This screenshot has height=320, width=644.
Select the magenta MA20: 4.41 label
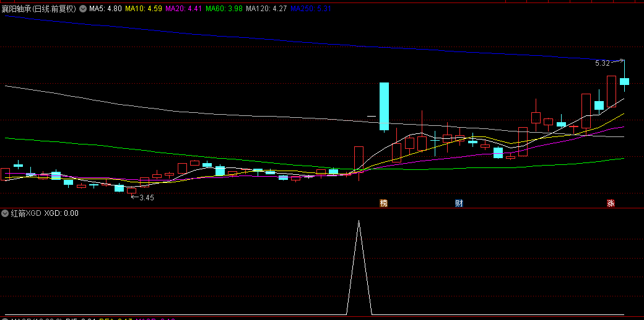(183, 9)
